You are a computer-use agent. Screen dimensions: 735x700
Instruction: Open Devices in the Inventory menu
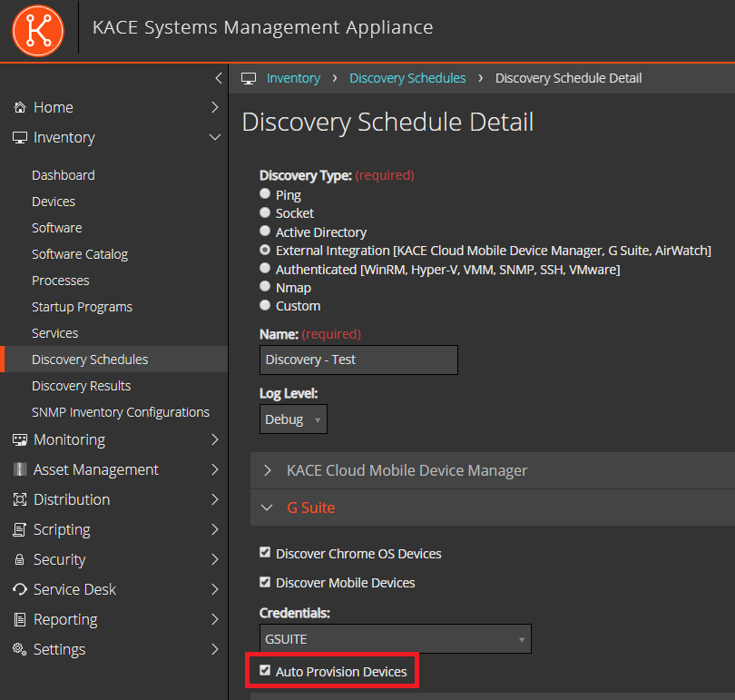(x=54, y=202)
